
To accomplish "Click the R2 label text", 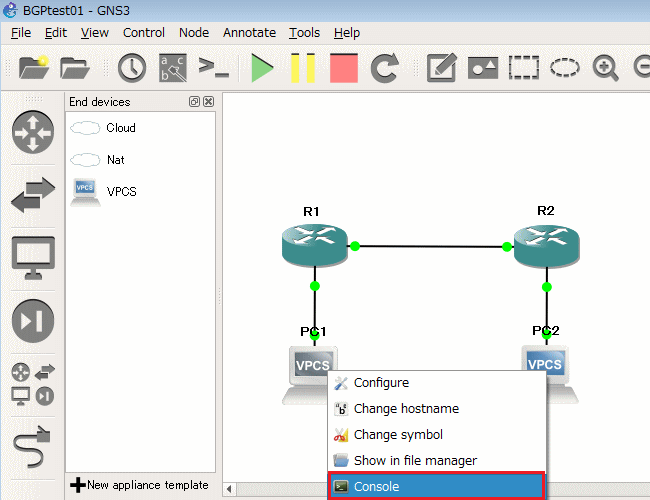I will pos(546,211).
